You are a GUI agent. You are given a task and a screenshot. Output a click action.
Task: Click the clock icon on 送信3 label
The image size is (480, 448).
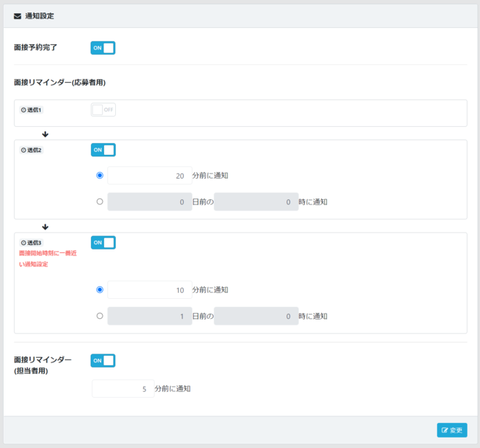pos(24,243)
